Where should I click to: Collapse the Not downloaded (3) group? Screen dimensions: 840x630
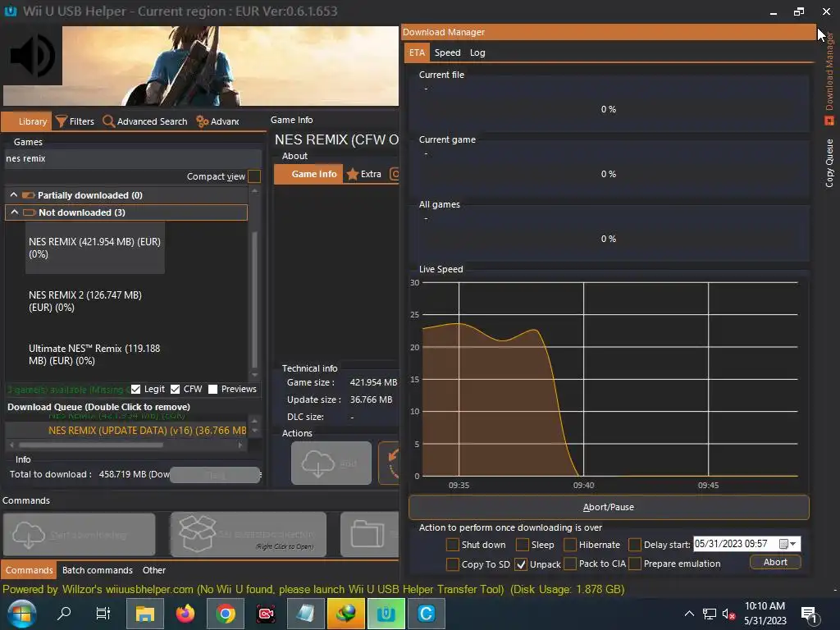[x=15, y=212]
